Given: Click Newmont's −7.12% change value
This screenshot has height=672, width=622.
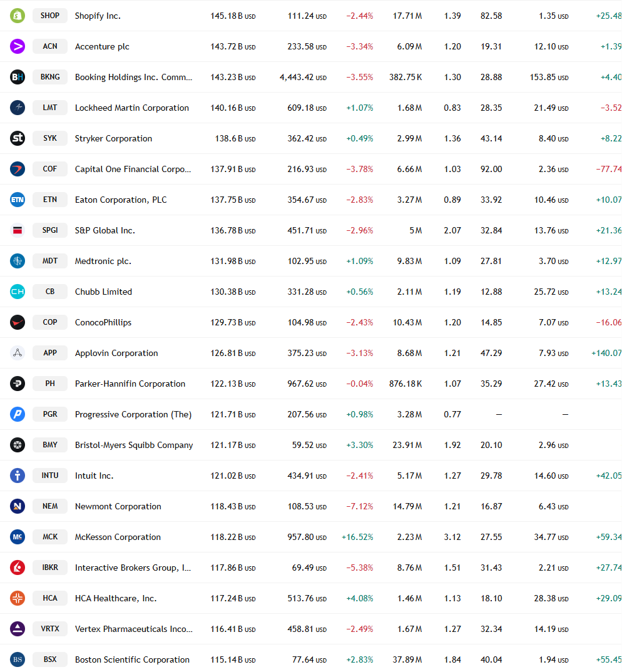Looking at the screenshot, I should (360, 507).
